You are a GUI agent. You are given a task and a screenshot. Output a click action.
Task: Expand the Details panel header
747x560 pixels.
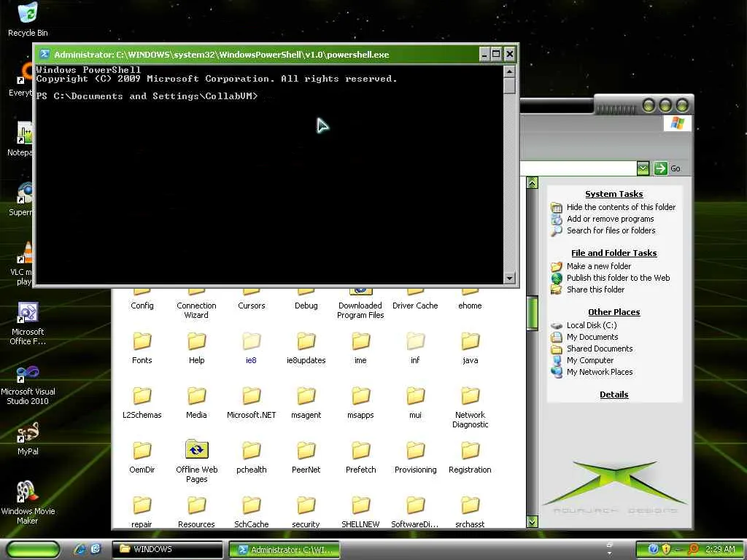614,394
